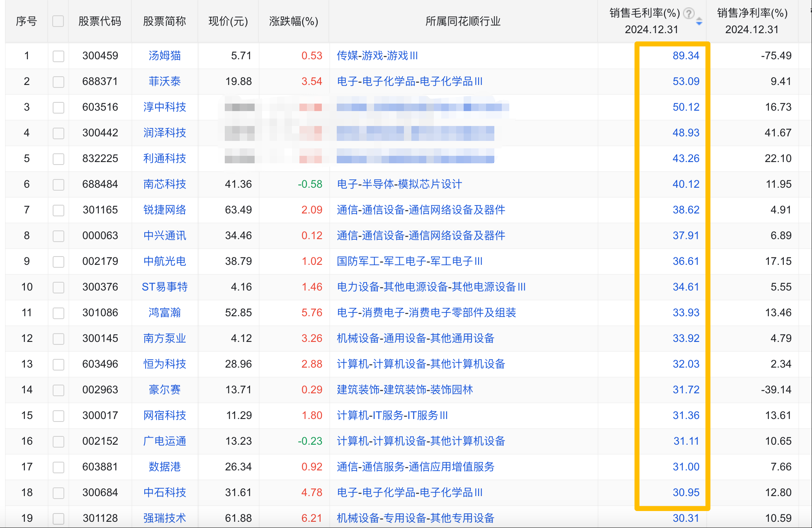Check the box for row 豪尔赛
This screenshot has width=812, height=528.
coord(58,390)
